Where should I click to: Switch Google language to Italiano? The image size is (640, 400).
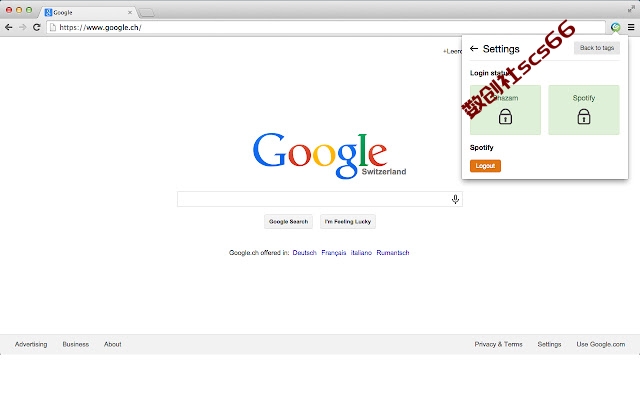(x=361, y=253)
